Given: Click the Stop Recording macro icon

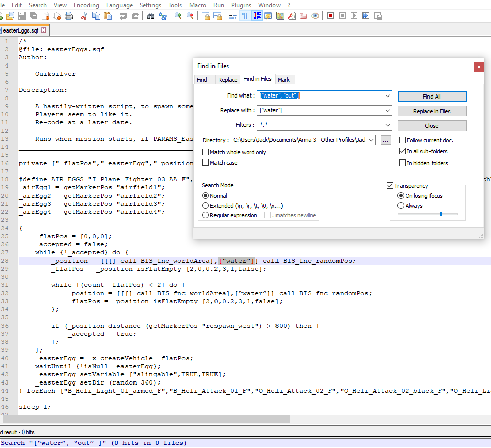Looking at the screenshot, I should 342,16.
